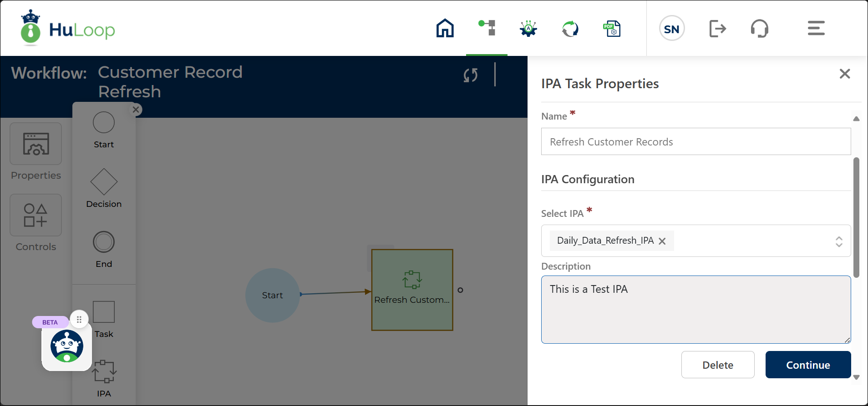Click the workflow refresh arrows icon
The height and width of the screenshot is (406, 868).
471,75
